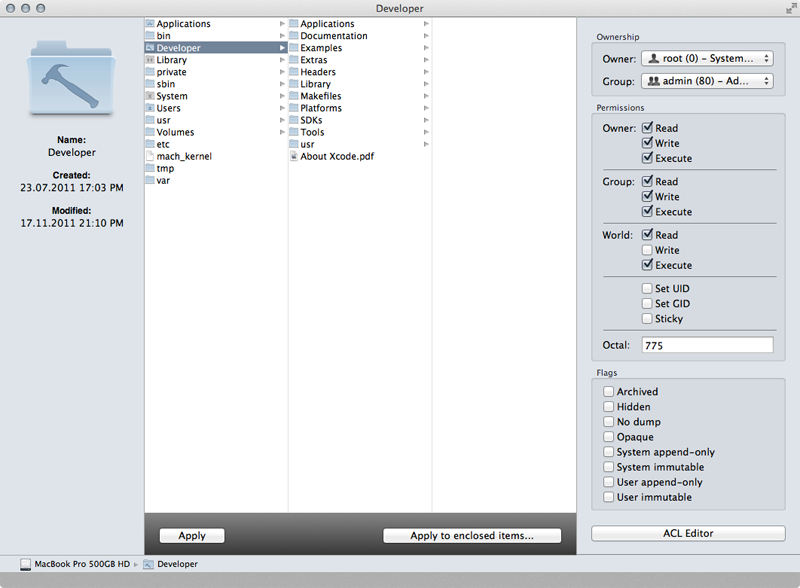Enable System append-only flag
This screenshot has height=588, width=800.
(608, 452)
